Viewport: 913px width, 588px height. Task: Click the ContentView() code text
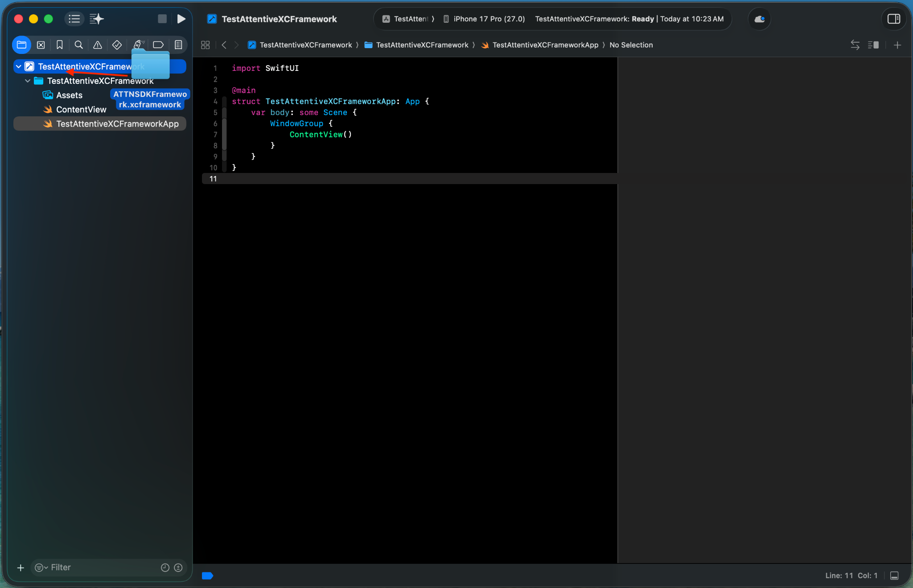321,135
